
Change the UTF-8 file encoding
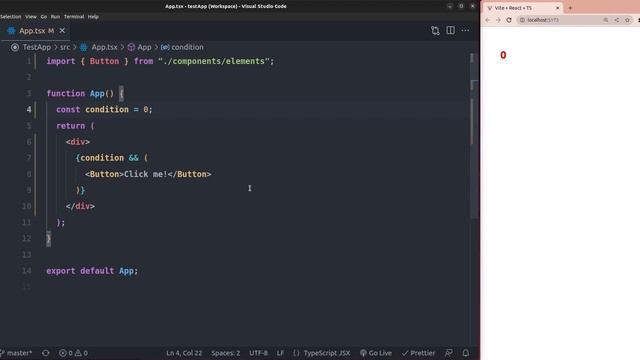(x=258, y=353)
